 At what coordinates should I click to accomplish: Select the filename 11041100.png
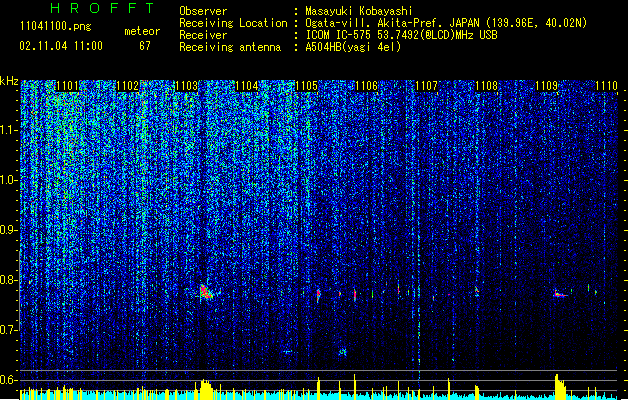tap(55, 26)
